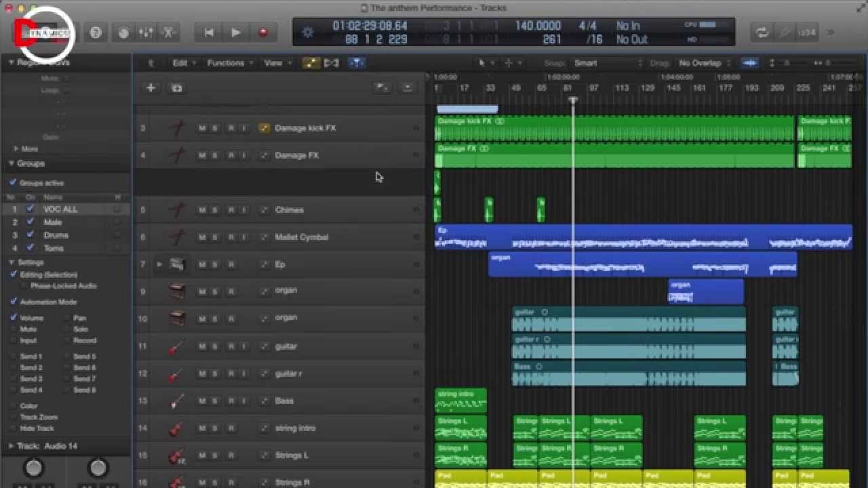Uncheck the Groups active checkbox

tap(13, 183)
